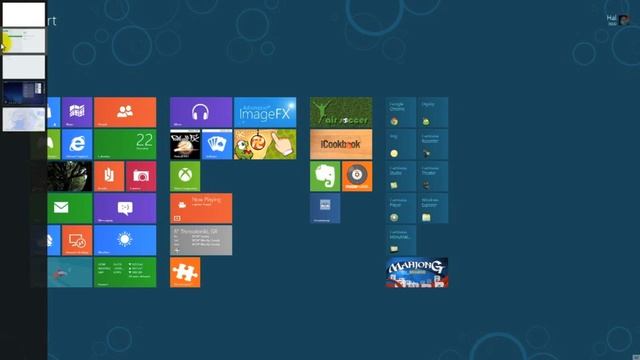This screenshot has width=640, height=360.
Task: Click the Hal user account picture
Action: tap(624, 20)
